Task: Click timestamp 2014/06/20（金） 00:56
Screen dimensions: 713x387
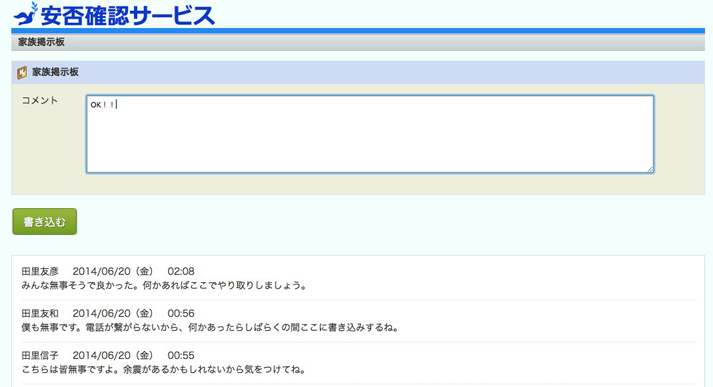Action: point(134,313)
